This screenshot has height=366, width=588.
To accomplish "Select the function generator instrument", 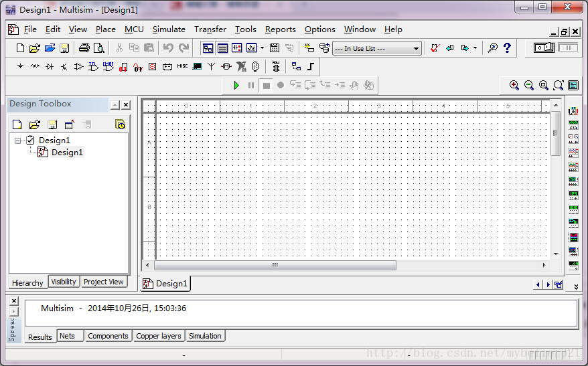I will (573, 124).
